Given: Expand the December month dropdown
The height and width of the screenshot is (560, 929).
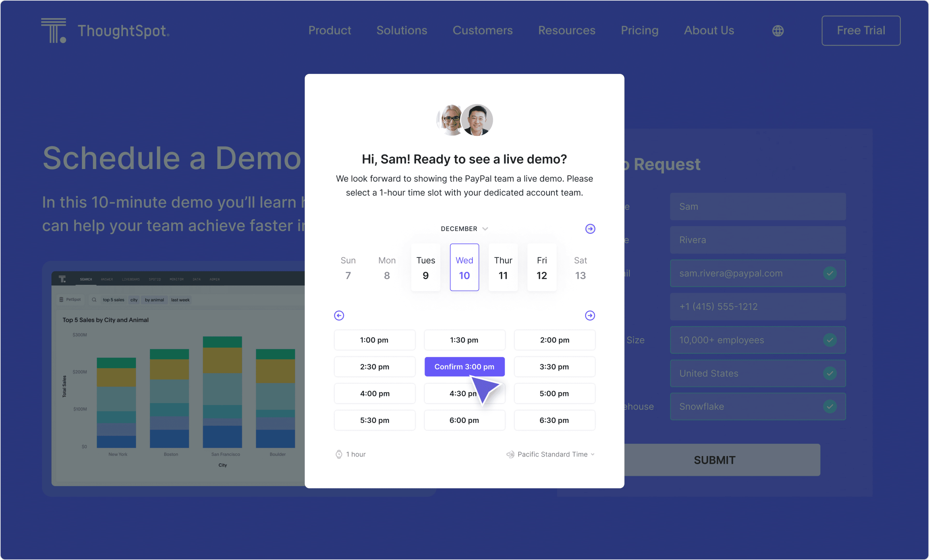Looking at the screenshot, I should (x=464, y=229).
